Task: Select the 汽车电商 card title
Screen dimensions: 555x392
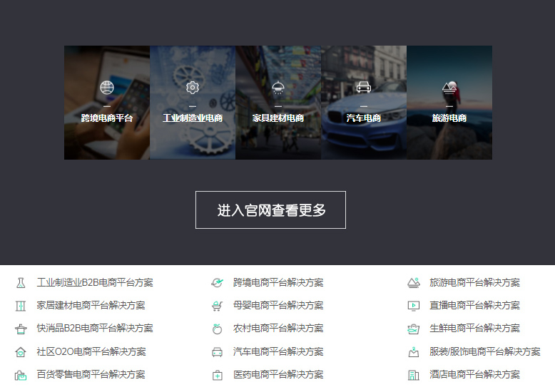Action: tap(364, 118)
